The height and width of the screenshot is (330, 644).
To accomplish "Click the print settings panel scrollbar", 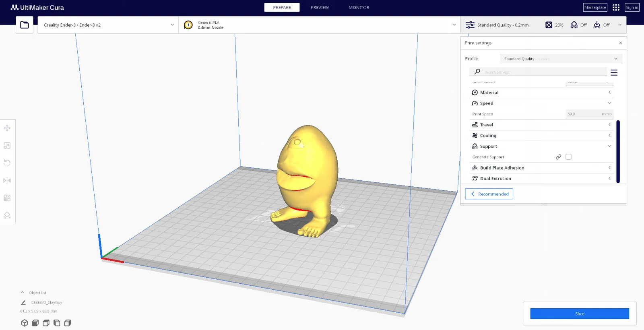I will click(x=618, y=151).
